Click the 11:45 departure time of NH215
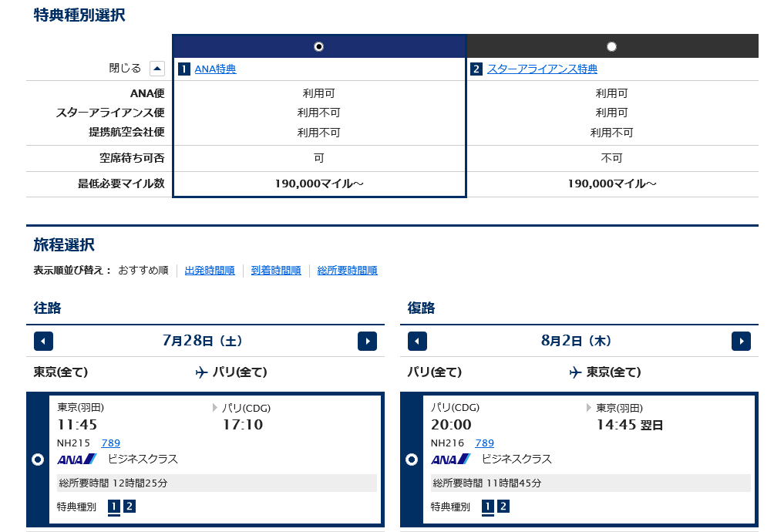 (77, 424)
